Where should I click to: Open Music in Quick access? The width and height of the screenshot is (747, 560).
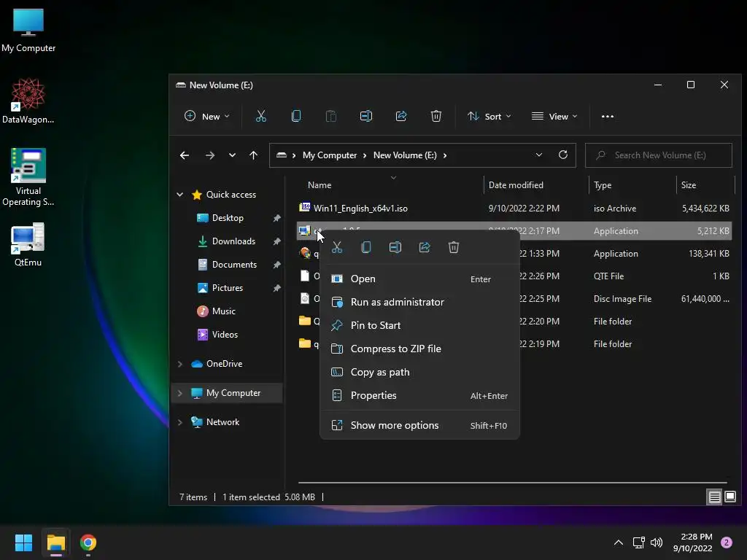[223, 311]
